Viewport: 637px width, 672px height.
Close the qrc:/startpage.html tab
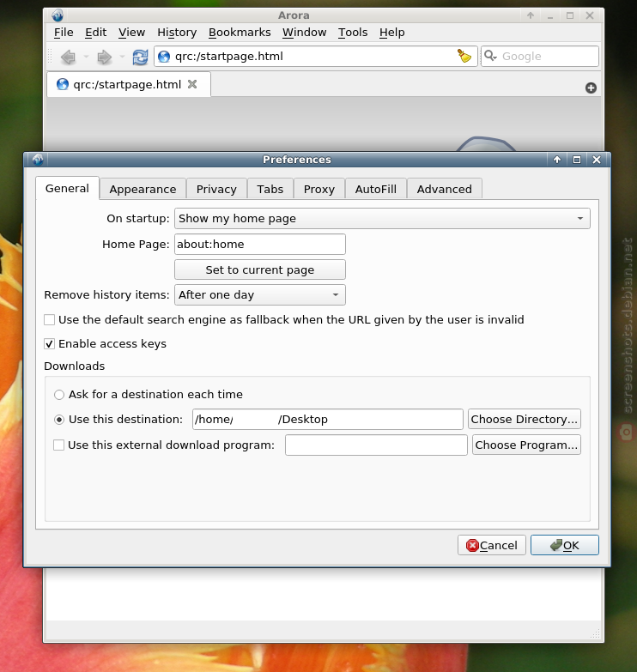pos(192,84)
